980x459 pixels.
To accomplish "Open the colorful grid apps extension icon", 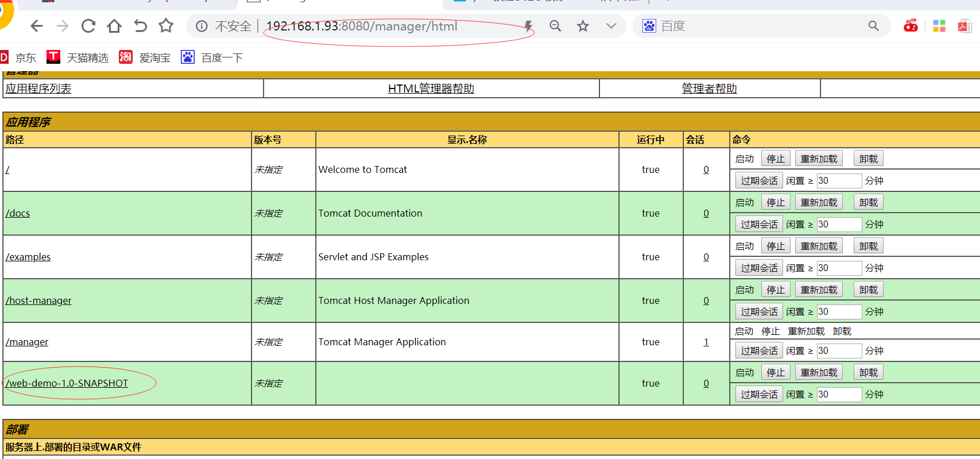I will tap(939, 26).
